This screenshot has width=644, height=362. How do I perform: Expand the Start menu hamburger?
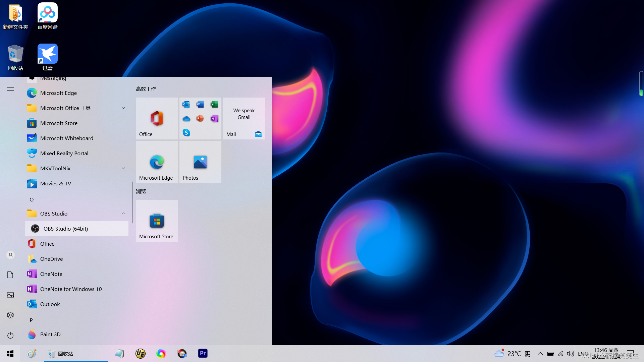pos(10,89)
